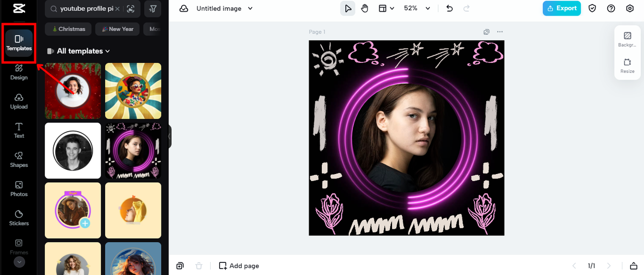
Task: Open the search filter button
Action: tap(153, 9)
